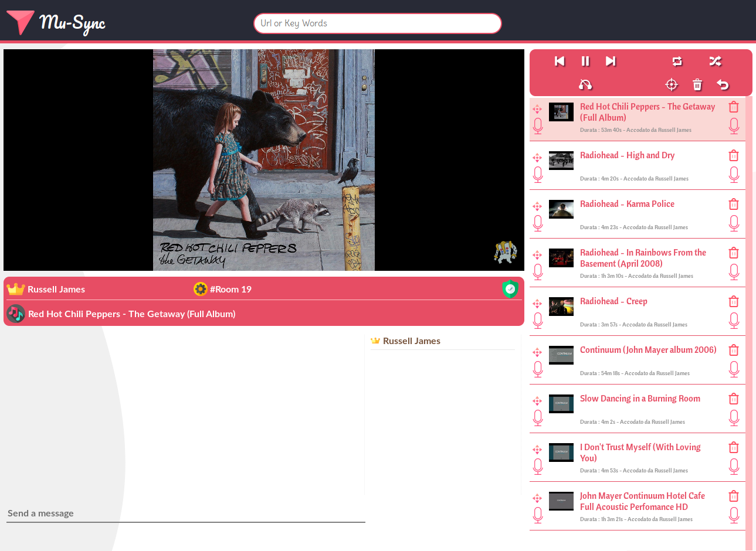The height and width of the screenshot is (551, 756).
Task: Click the crown icon beside Russell James in the room bar
Action: tap(16, 289)
